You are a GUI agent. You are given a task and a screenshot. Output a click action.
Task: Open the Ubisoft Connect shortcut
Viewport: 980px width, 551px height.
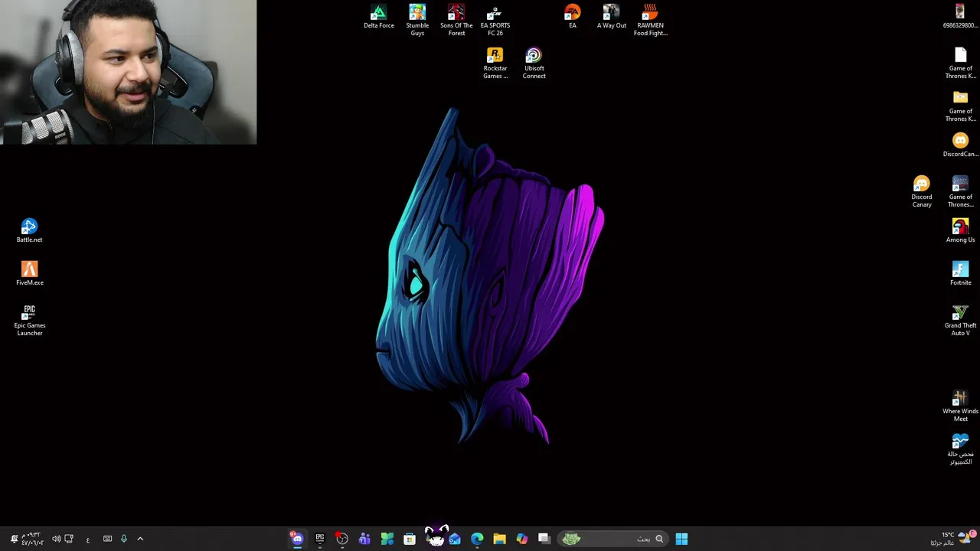(534, 63)
